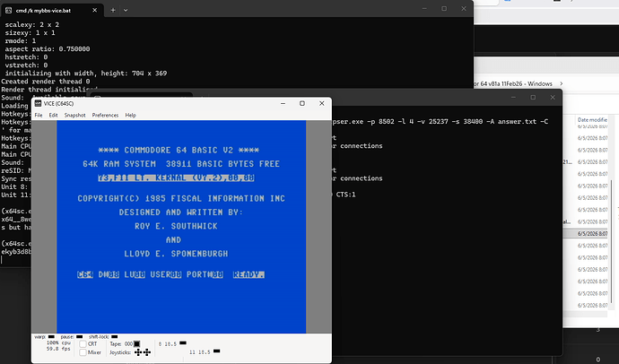Click COMMODORE 64 BASIC V2 banner text
Viewport: 619px width, 364px height.
pos(179,151)
